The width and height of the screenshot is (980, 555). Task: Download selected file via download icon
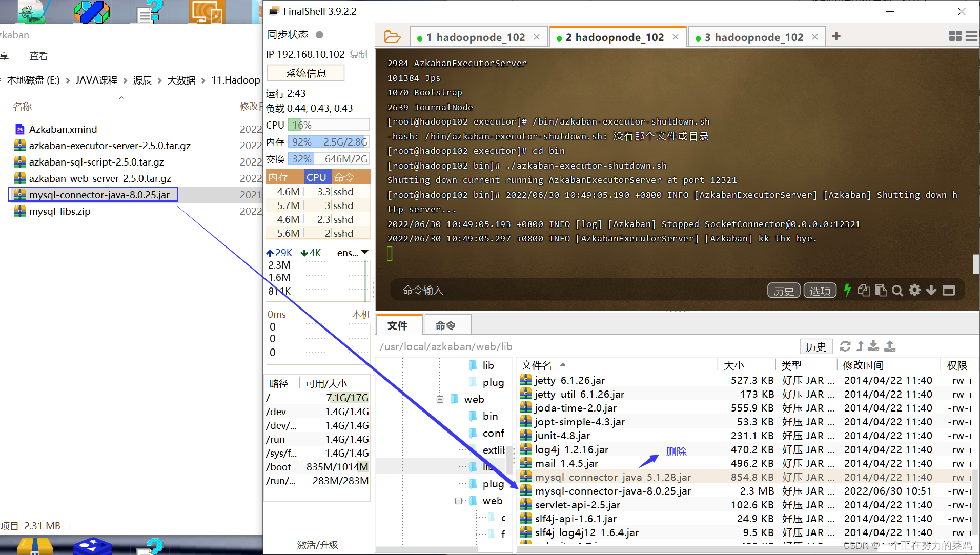tap(873, 346)
